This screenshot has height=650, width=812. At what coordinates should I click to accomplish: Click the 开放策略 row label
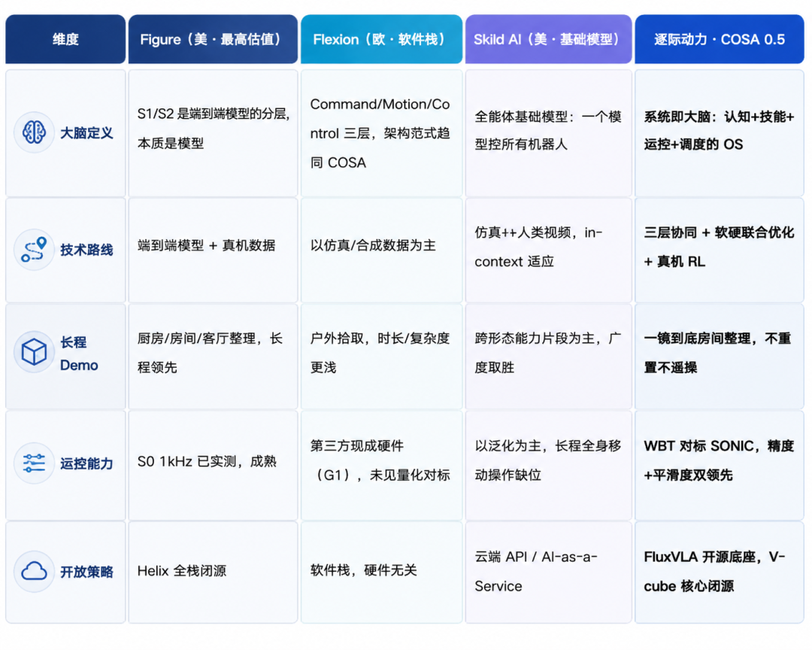tap(86, 572)
